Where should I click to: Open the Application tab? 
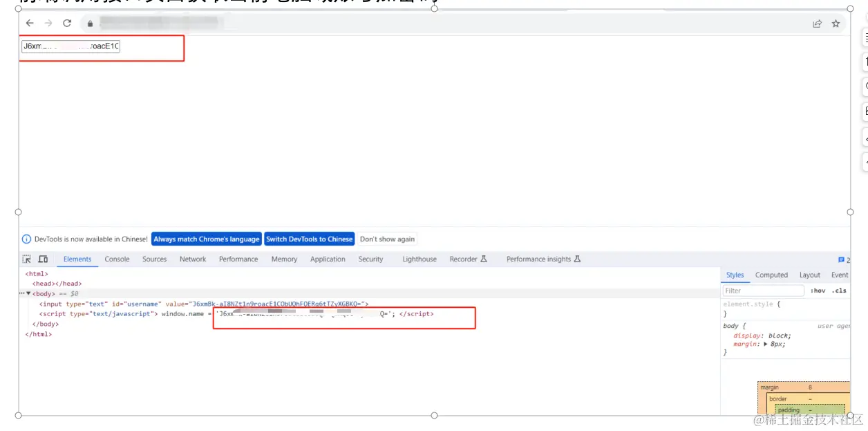328,259
